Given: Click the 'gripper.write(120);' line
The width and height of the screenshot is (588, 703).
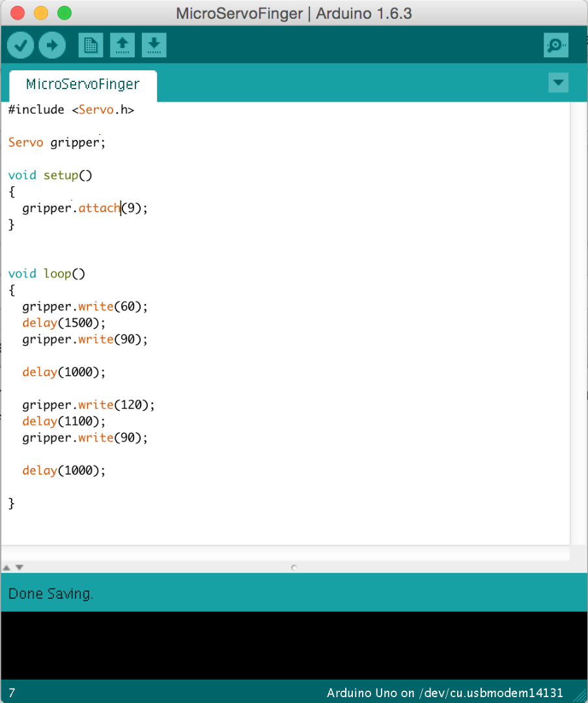Looking at the screenshot, I should point(89,405).
